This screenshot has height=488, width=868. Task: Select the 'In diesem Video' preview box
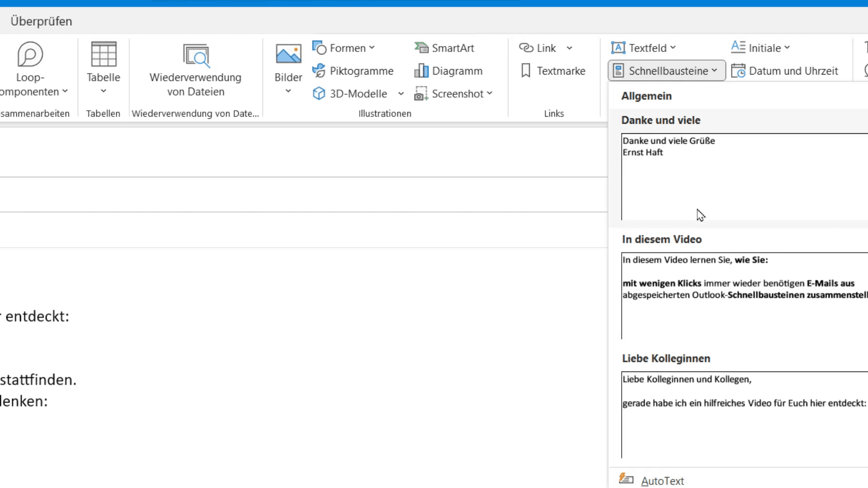coord(741,294)
